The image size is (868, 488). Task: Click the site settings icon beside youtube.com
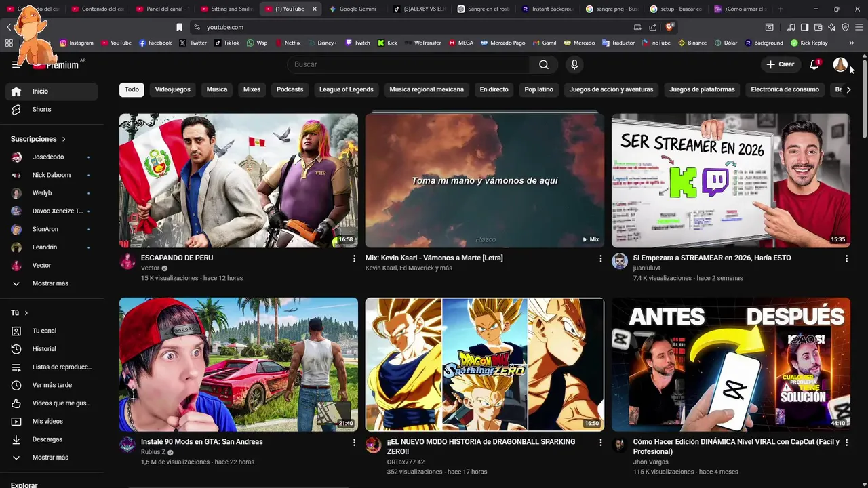pos(197,27)
